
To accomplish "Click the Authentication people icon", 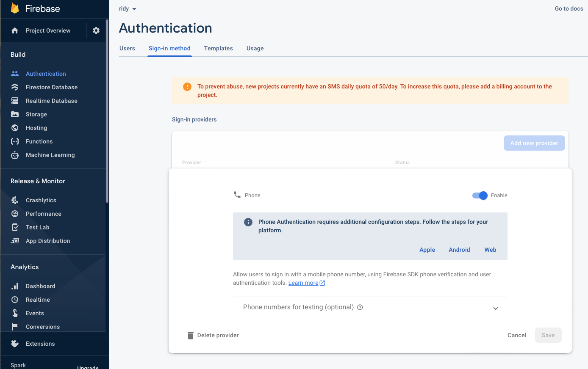I will pyautogui.click(x=15, y=74).
